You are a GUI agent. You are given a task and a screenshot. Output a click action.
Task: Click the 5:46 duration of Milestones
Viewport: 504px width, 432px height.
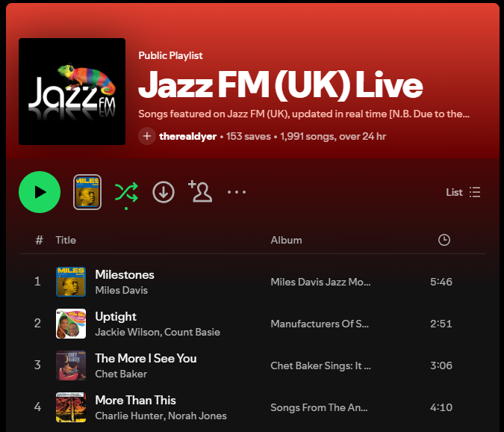click(441, 282)
